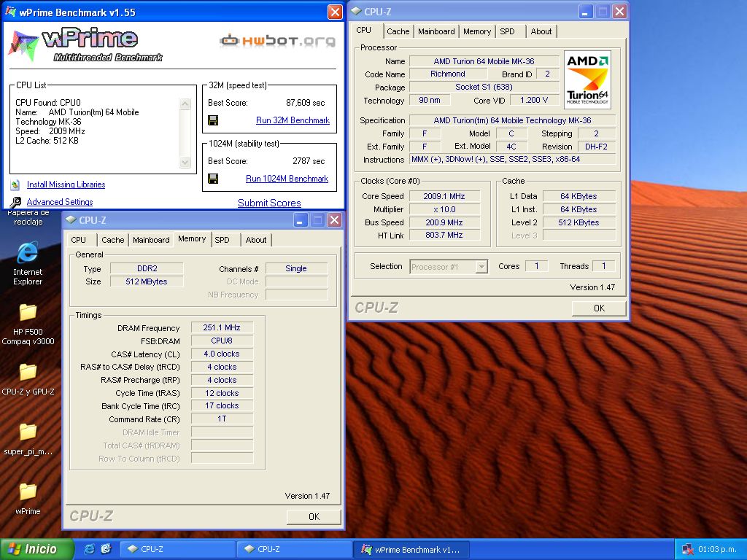Activate first CPU-Z taskbar button
747x560 pixels.
(178, 549)
